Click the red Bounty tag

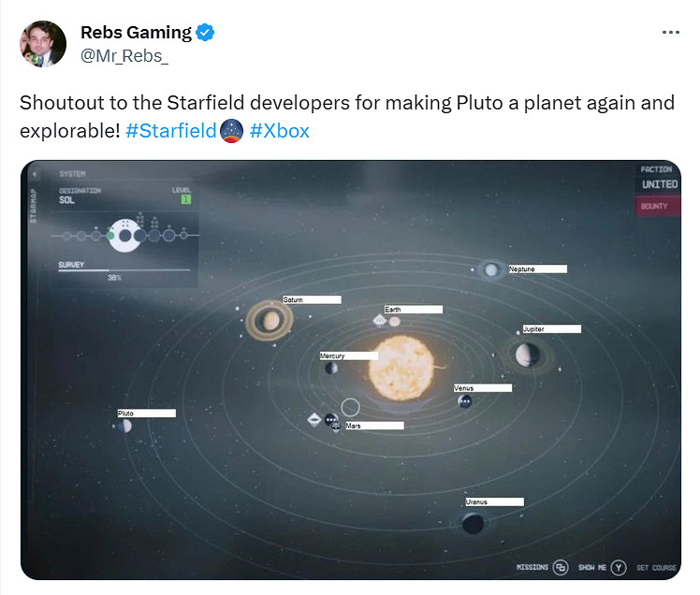click(x=657, y=207)
